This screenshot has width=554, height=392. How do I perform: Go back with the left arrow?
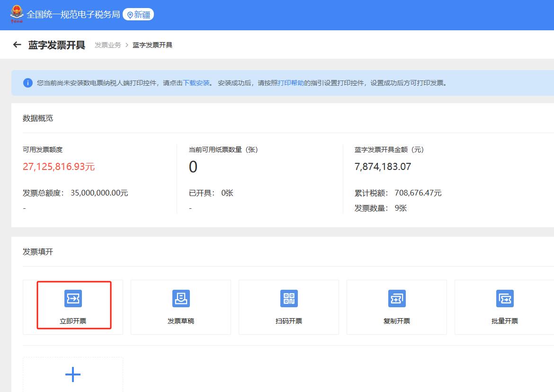tap(17, 45)
